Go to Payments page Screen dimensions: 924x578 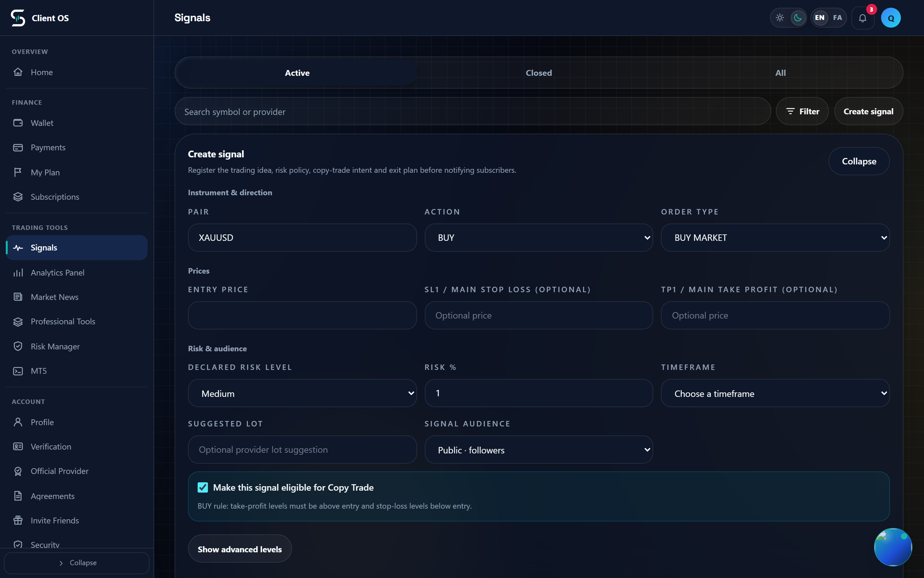pos(76,148)
